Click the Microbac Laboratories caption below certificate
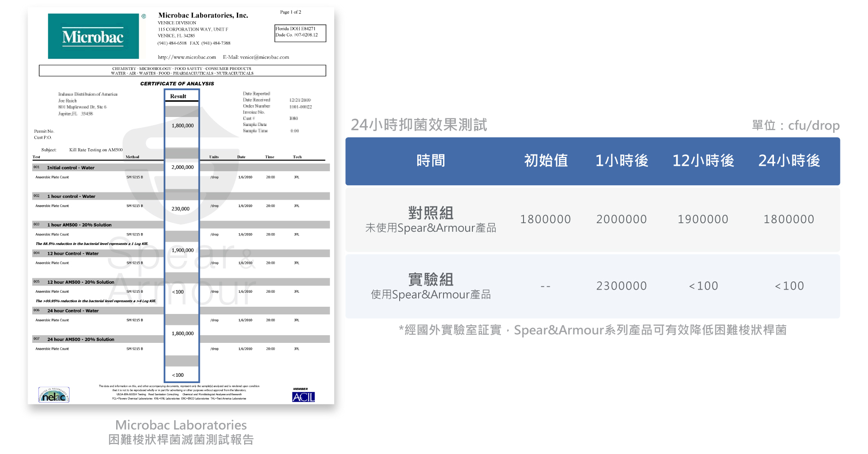868x454 pixels. click(x=181, y=425)
